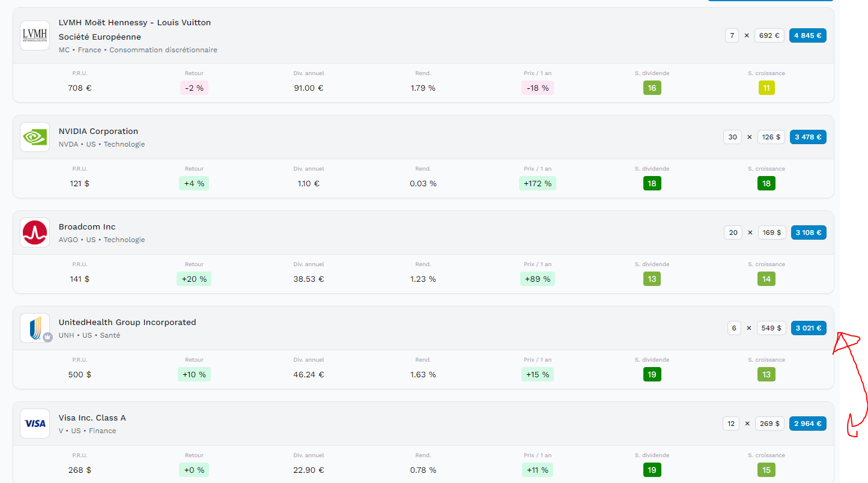Click UnitedHealth share quantity 6 box
The width and height of the screenshot is (868, 483).
point(734,328)
